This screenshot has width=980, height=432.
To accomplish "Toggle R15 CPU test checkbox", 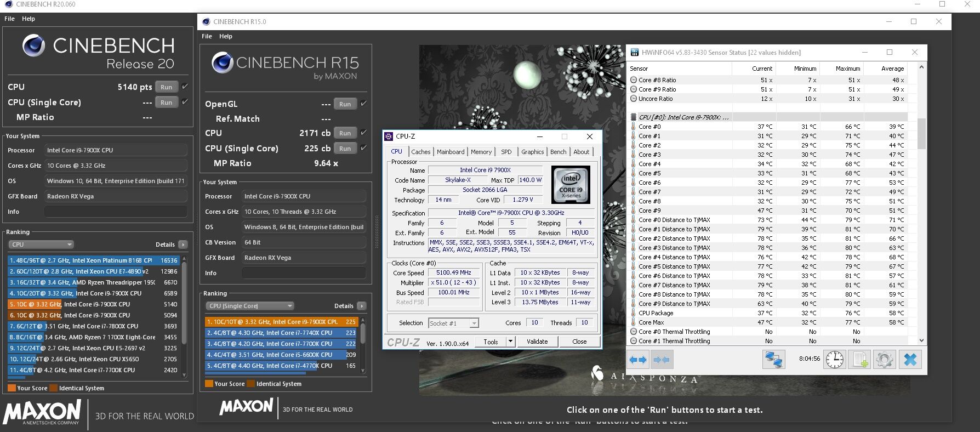I will (x=363, y=133).
